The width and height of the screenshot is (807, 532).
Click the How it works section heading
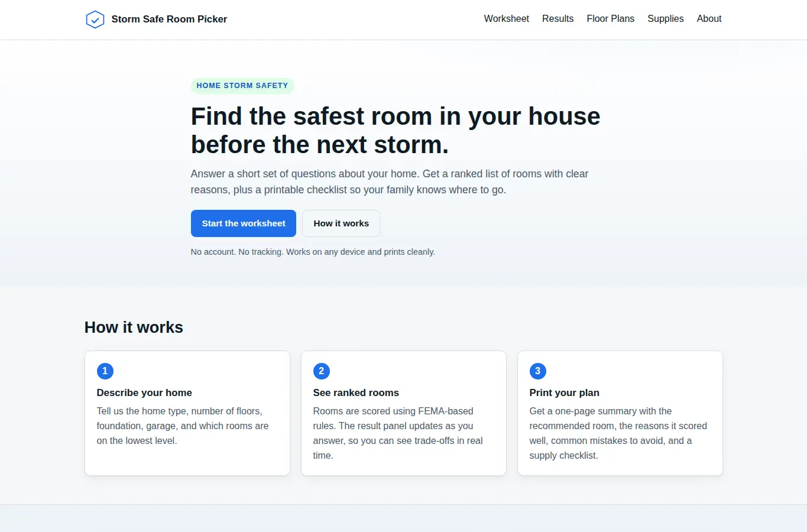pos(134,327)
